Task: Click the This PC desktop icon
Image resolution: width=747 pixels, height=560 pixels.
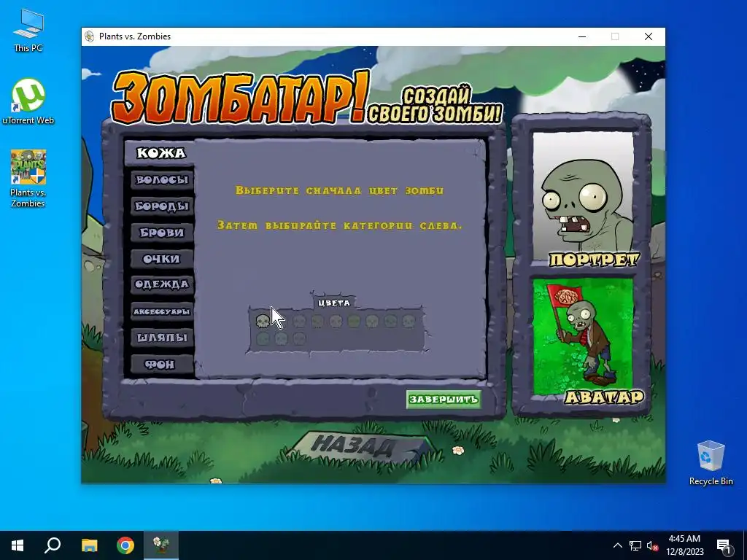Action: tap(28, 29)
